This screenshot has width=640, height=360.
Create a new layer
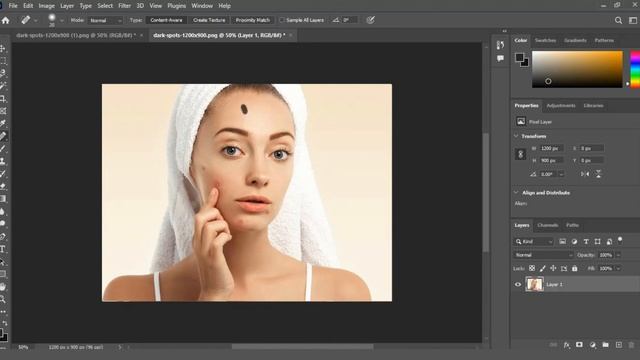click(619, 345)
